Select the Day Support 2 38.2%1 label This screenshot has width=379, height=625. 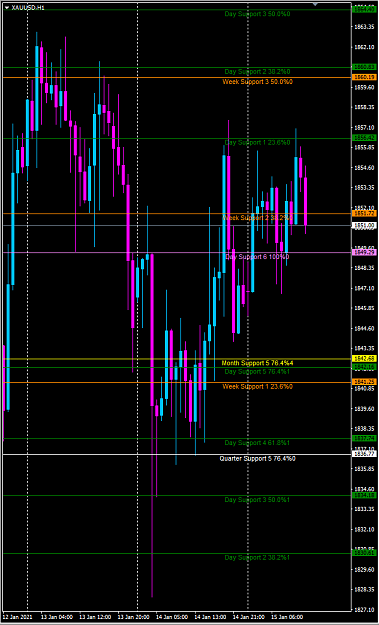coord(257,558)
